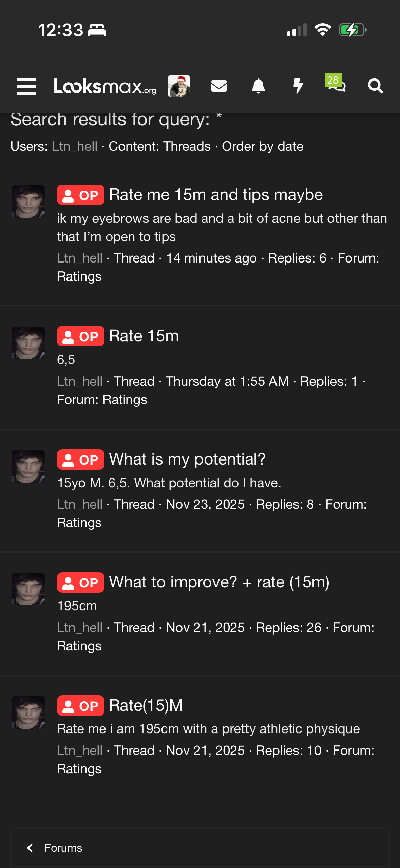Go back via the Forums breadcrumb
Image resolution: width=400 pixels, height=868 pixels.
coord(63,848)
